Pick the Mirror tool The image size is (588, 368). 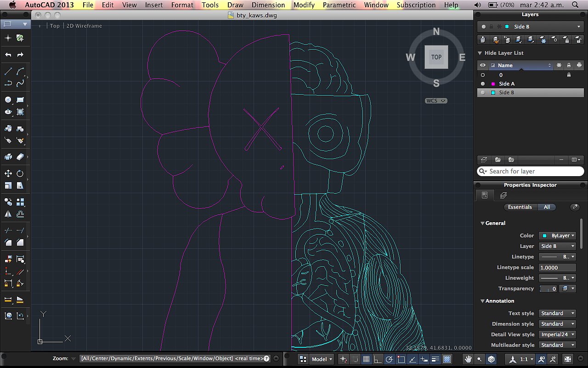point(8,214)
